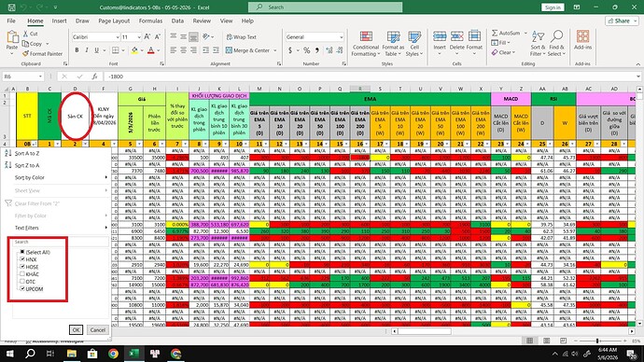This screenshot has height=362, width=644.
Task: Open Conditional Formatting
Action: point(366,44)
